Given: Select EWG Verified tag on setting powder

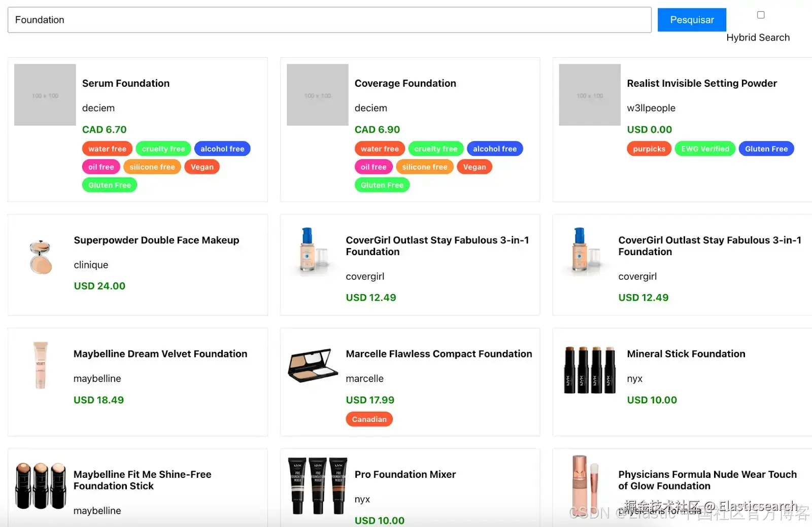Looking at the screenshot, I should (704, 149).
